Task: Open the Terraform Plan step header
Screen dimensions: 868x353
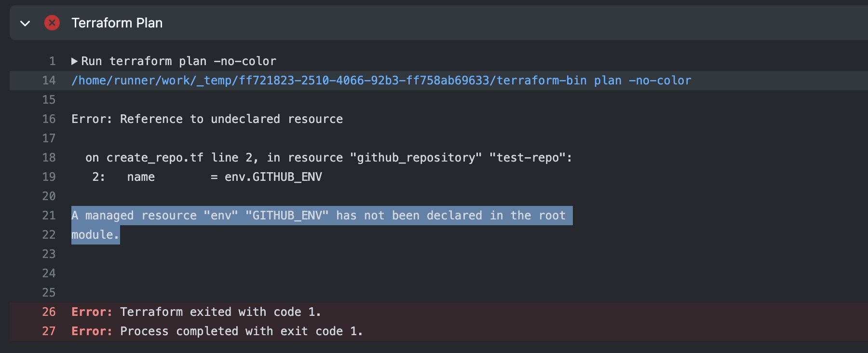Action: (439, 23)
